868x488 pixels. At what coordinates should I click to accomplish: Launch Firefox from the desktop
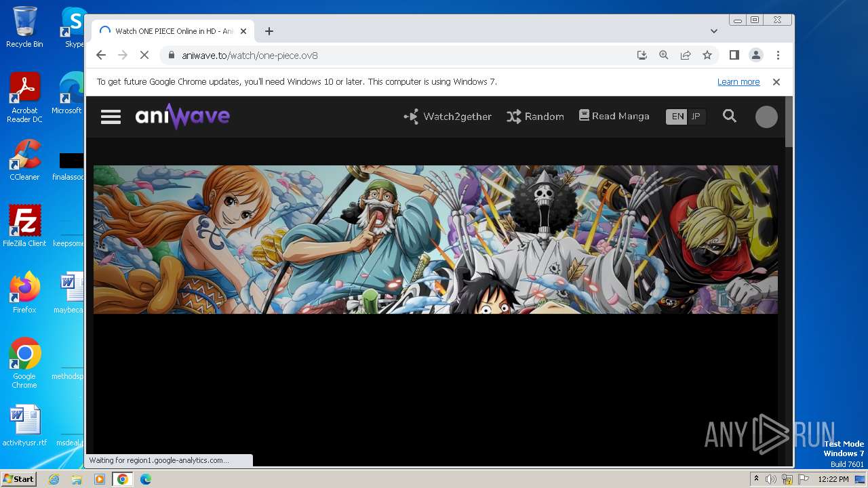24,292
